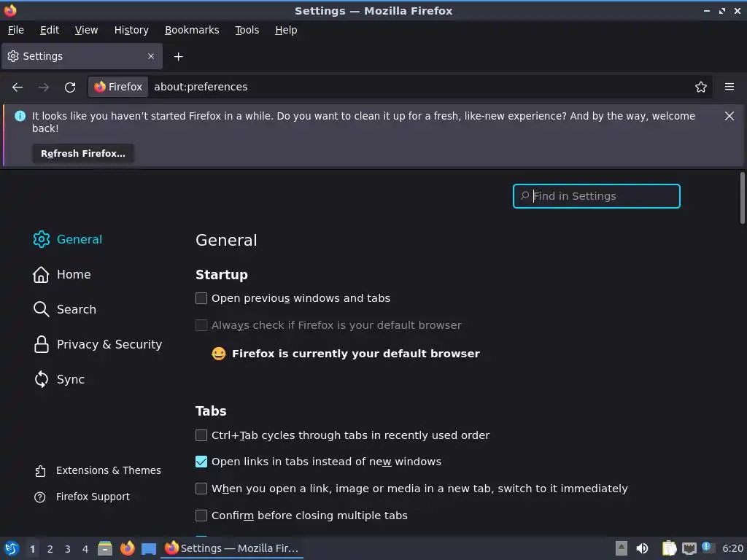Open the clipboard manager tray icon
The width and height of the screenshot is (747, 560).
(669, 548)
